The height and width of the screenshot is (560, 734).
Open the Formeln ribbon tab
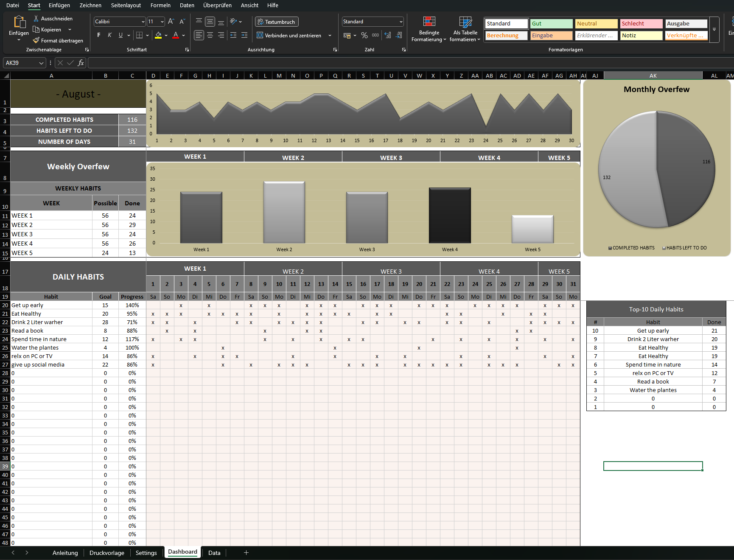[160, 6]
